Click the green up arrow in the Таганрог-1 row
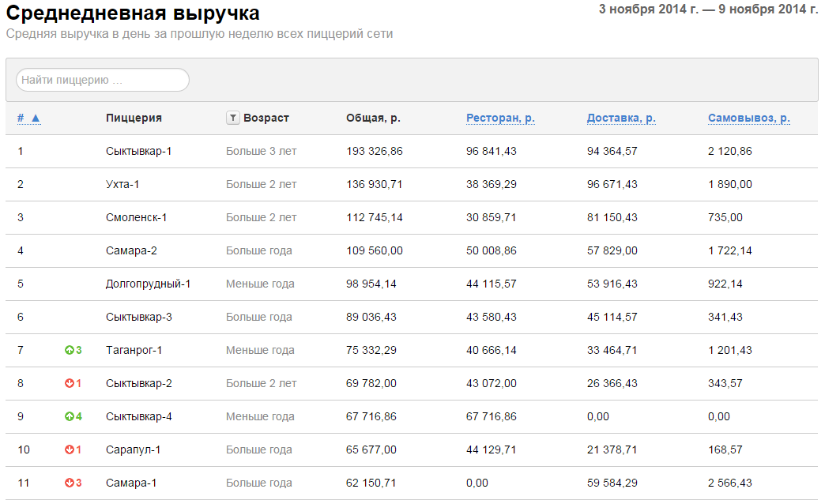The image size is (825, 504). 69,351
